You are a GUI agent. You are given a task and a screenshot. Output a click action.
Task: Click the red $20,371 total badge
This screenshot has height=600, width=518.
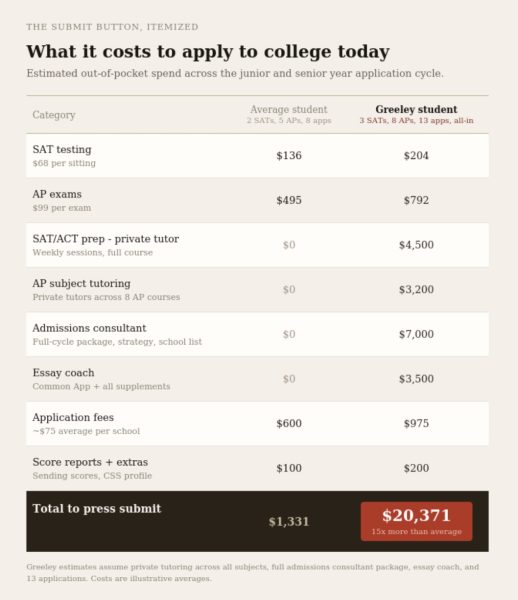[416, 521]
